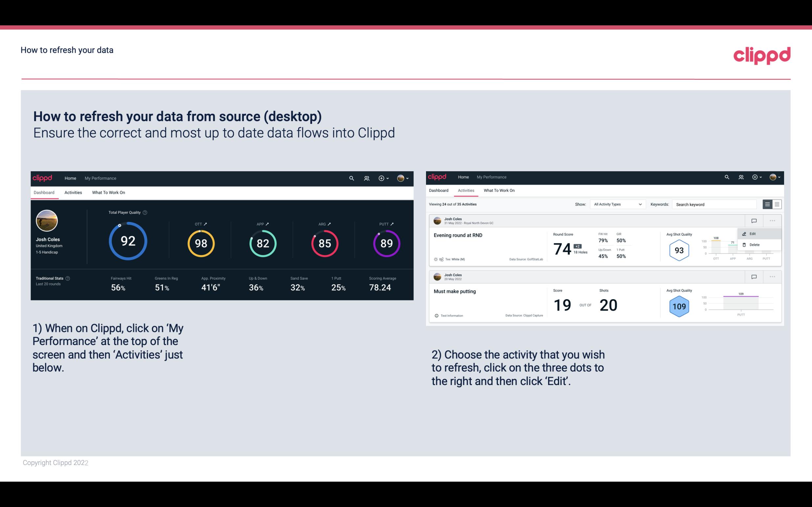Click Delete option in three dots context menu
The image size is (812, 507).
pos(756,245)
